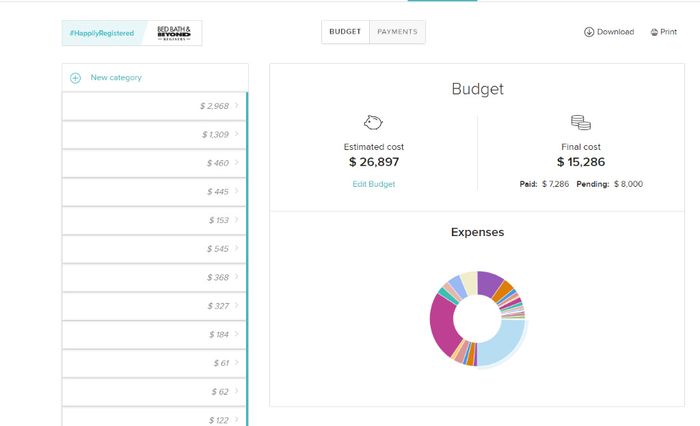The image size is (700, 426).
Task: Open the Bed Bath & Beyond registry logo
Action: 174,33
